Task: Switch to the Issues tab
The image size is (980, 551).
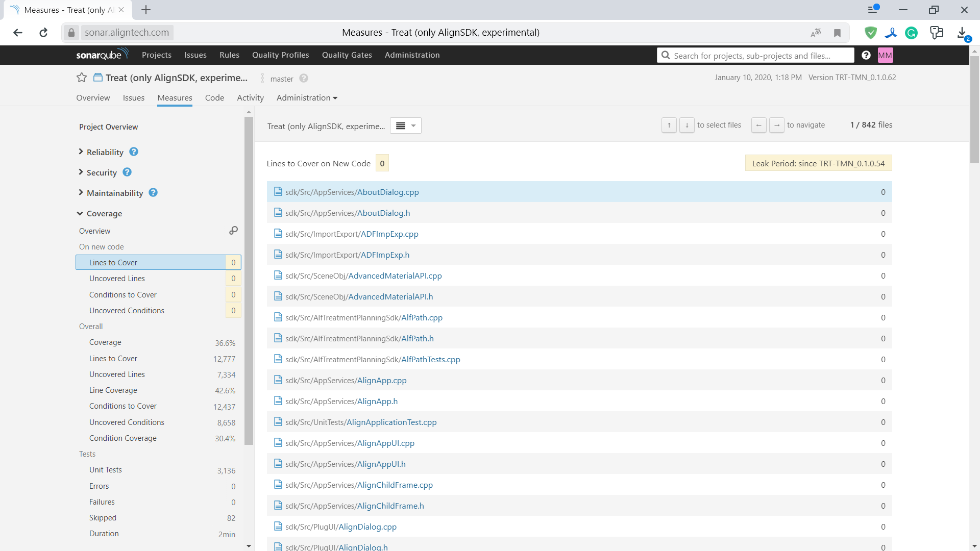Action: pos(133,97)
